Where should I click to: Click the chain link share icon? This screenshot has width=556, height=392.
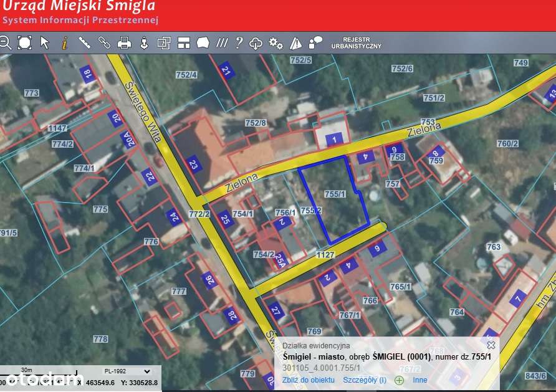tap(104, 43)
